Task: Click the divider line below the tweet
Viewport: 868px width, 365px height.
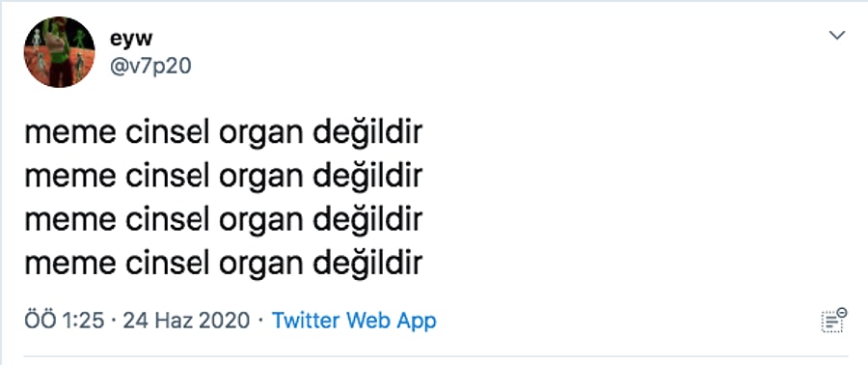Action: [x=435, y=356]
